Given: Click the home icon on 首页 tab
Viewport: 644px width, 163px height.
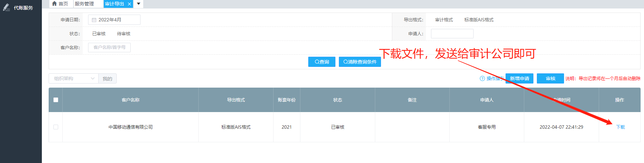Looking at the screenshot, I should coord(54,4).
